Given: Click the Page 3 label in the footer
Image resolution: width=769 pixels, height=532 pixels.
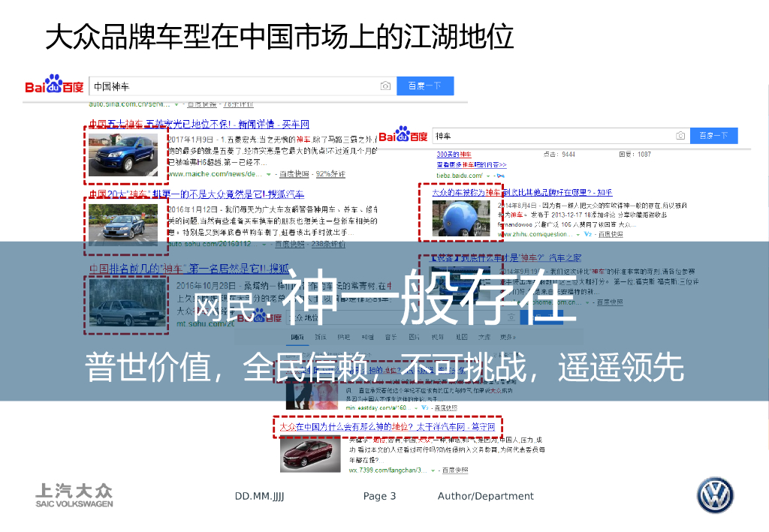Looking at the screenshot, I should coord(379,496).
